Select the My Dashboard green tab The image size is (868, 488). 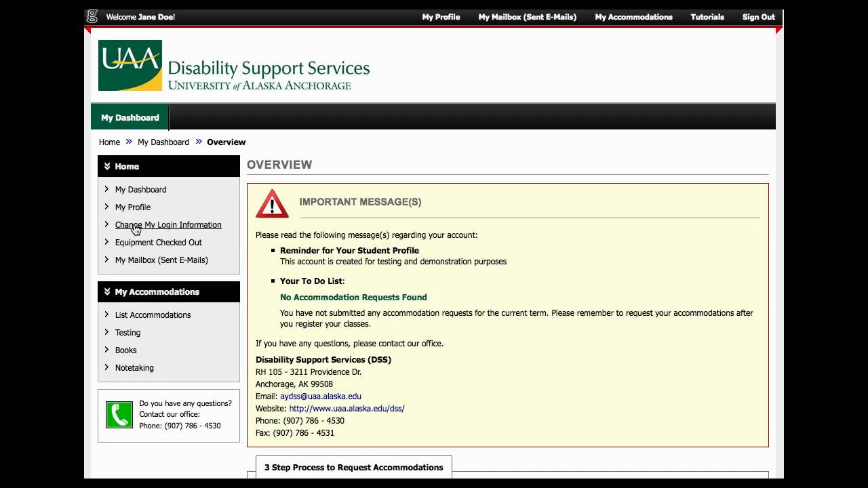pos(130,117)
